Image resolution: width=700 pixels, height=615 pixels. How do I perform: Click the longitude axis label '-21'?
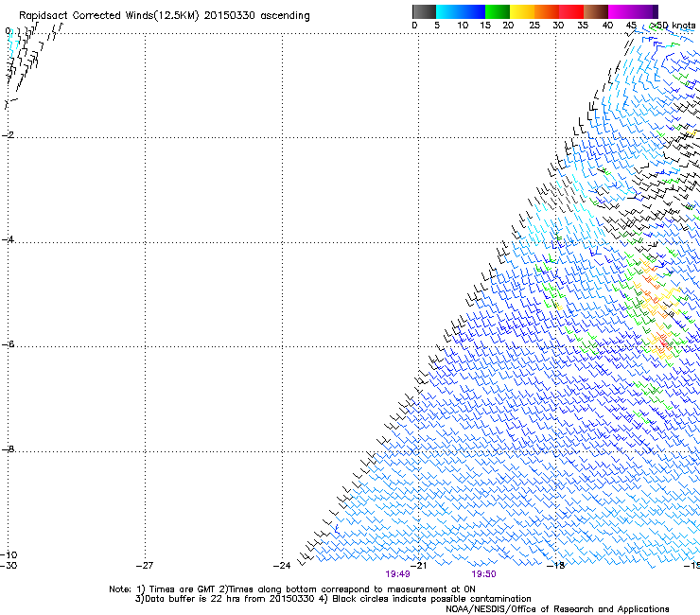[419, 566]
